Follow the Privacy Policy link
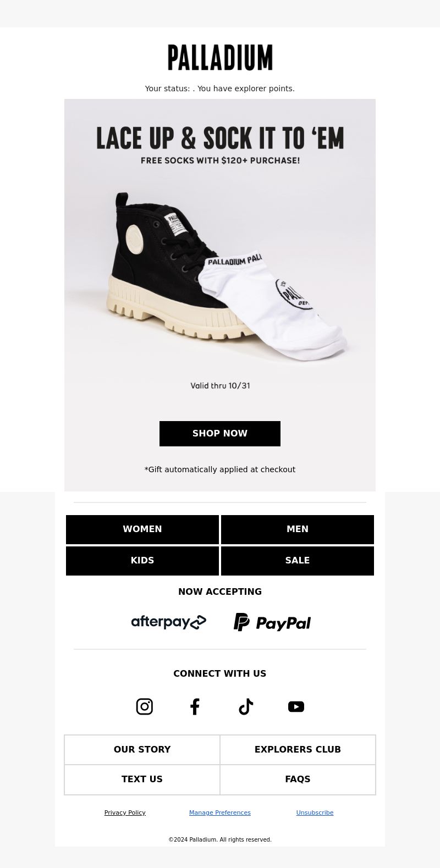 point(125,812)
